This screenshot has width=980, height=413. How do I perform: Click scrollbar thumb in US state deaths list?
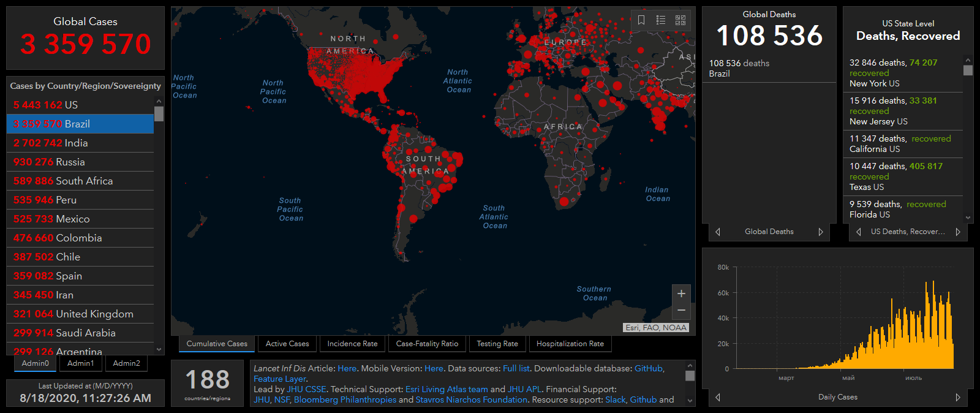pyautogui.click(x=968, y=70)
